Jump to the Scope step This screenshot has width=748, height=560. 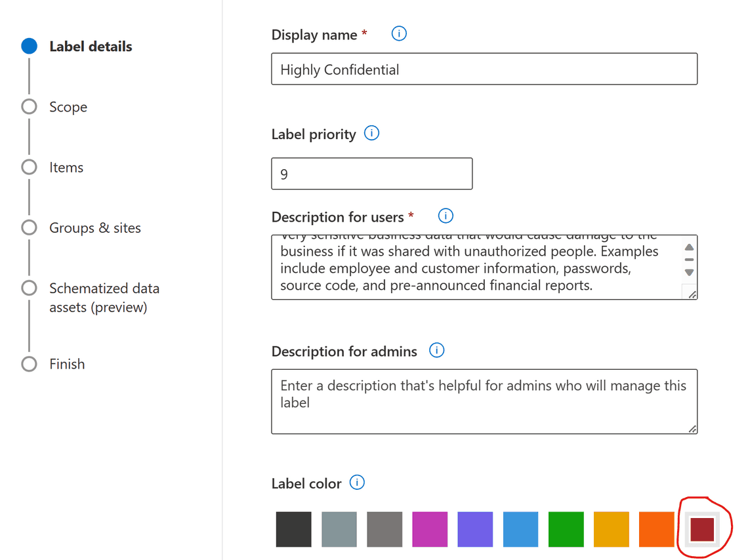(68, 108)
